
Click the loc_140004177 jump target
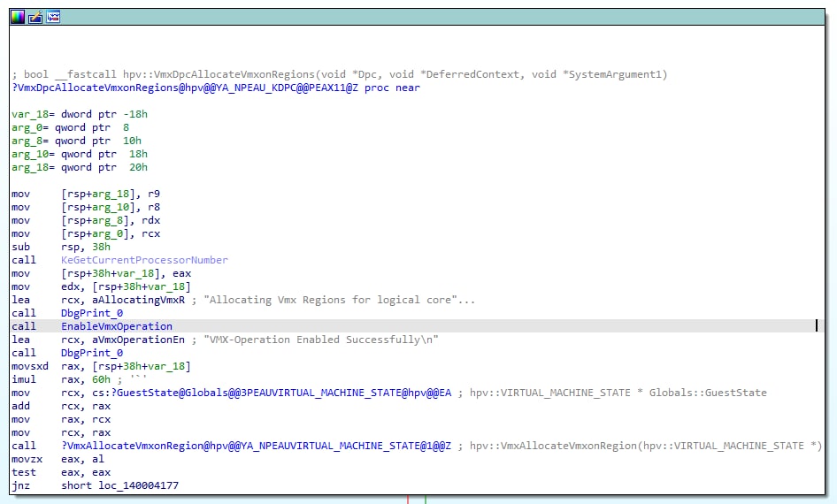(138, 485)
